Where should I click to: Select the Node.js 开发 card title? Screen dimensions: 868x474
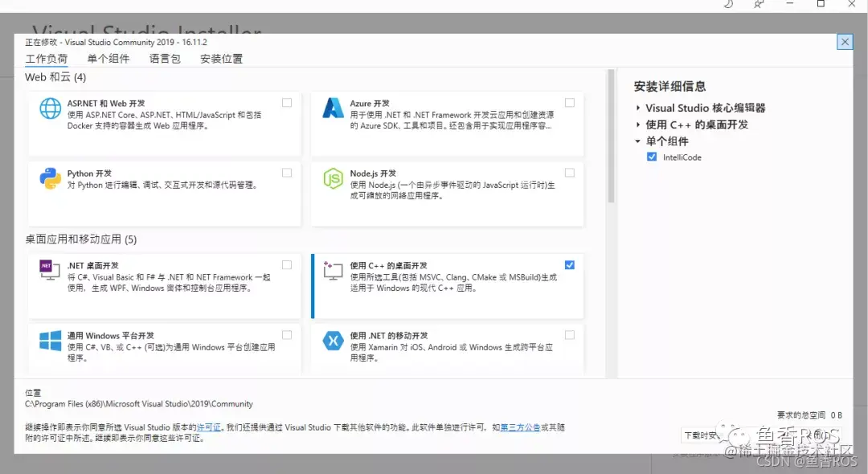click(373, 174)
